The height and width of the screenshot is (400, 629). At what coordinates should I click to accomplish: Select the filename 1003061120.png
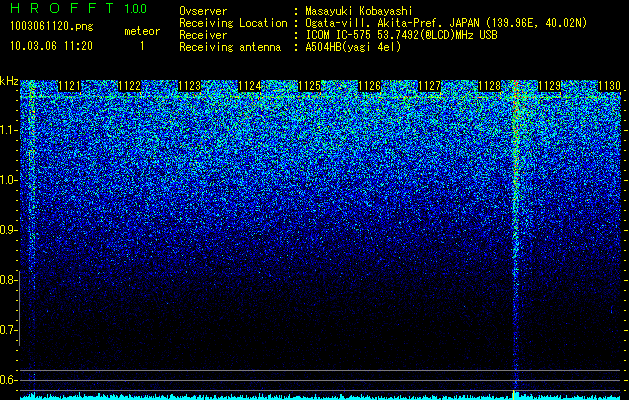pos(52,27)
